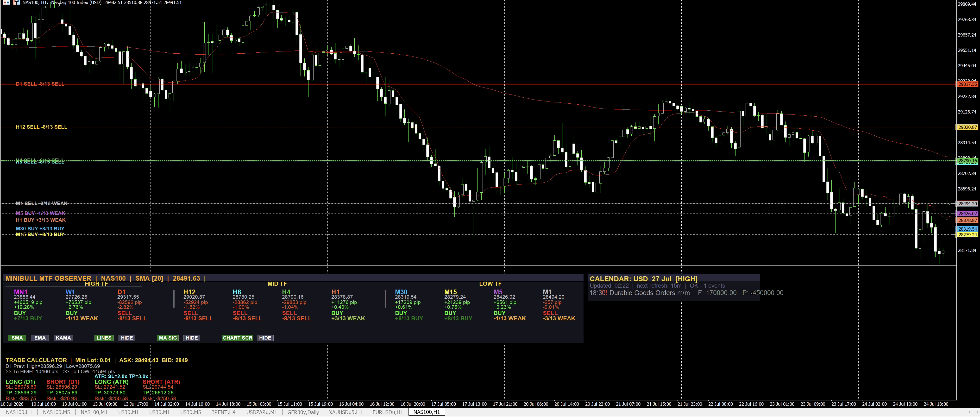This screenshot has height=417, width=980.
Task: Click the 'H12 SELL -8/13 SELL' line label
Action: tap(41, 127)
